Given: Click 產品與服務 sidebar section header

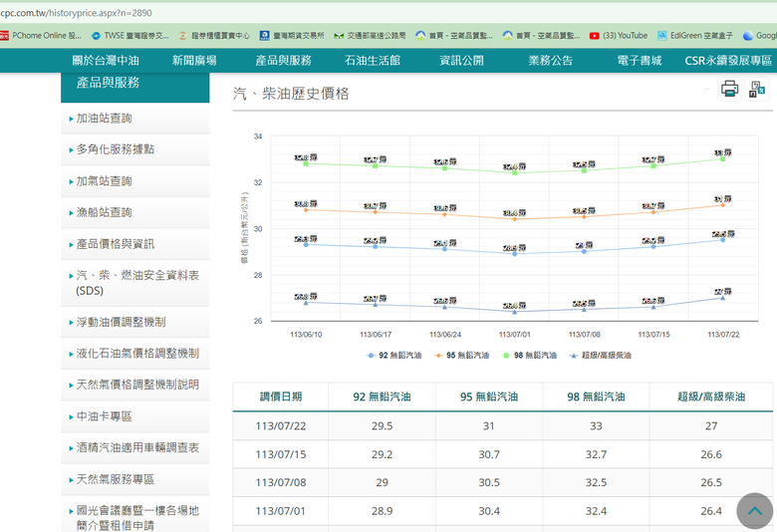Looking at the screenshot, I should click(x=134, y=88).
